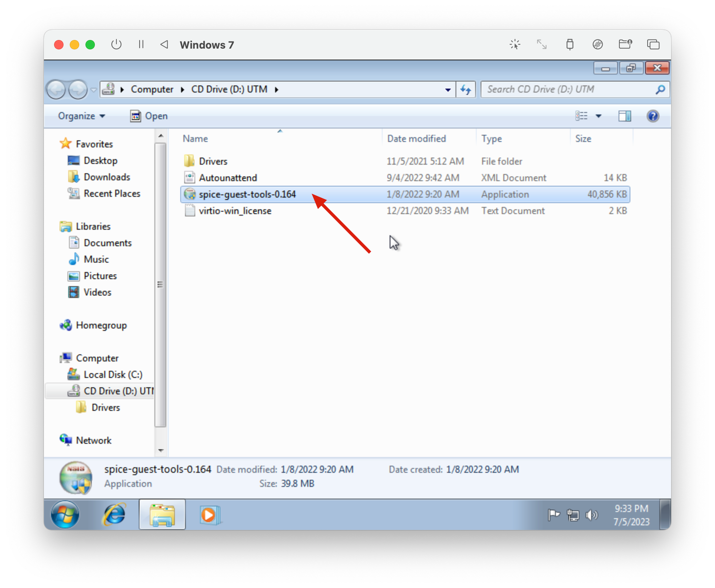The width and height of the screenshot is (715, 588).
Task: Click navigation pane scroll up arrow
Action: (x=161, y=136)
